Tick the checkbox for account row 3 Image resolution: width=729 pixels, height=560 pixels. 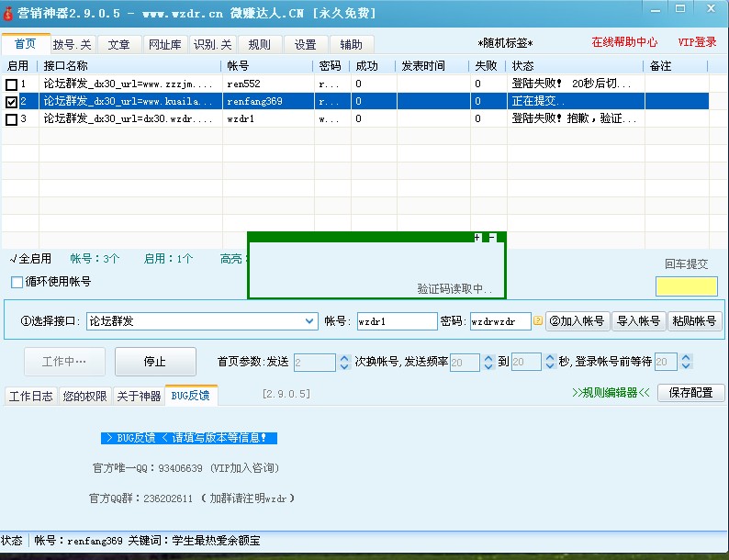click(11, 119)
